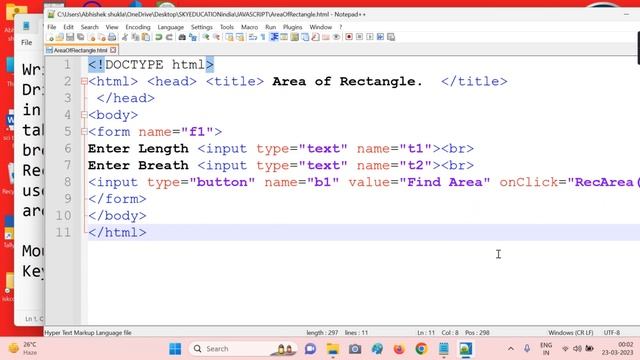Open Find with the binoculars icon
This screenshot has height=360, width=640.
tap(182, 37)
